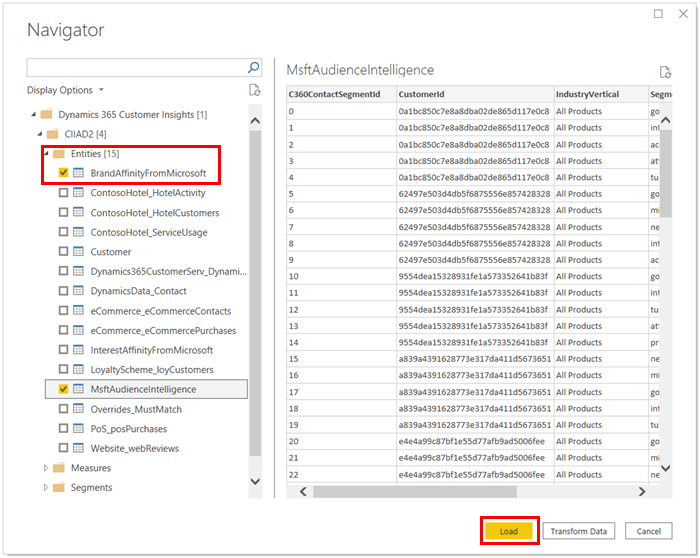Expand the Measures folder arrow
The image size is (700, 558).
click(x=46, y=468)
